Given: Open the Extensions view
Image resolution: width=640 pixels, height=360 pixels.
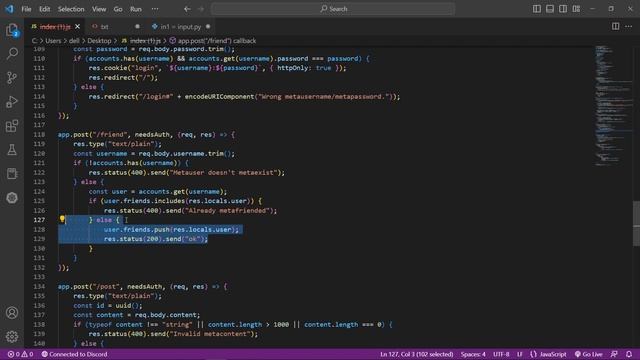Looking at the screenshot, I should [x=12, y=126].
